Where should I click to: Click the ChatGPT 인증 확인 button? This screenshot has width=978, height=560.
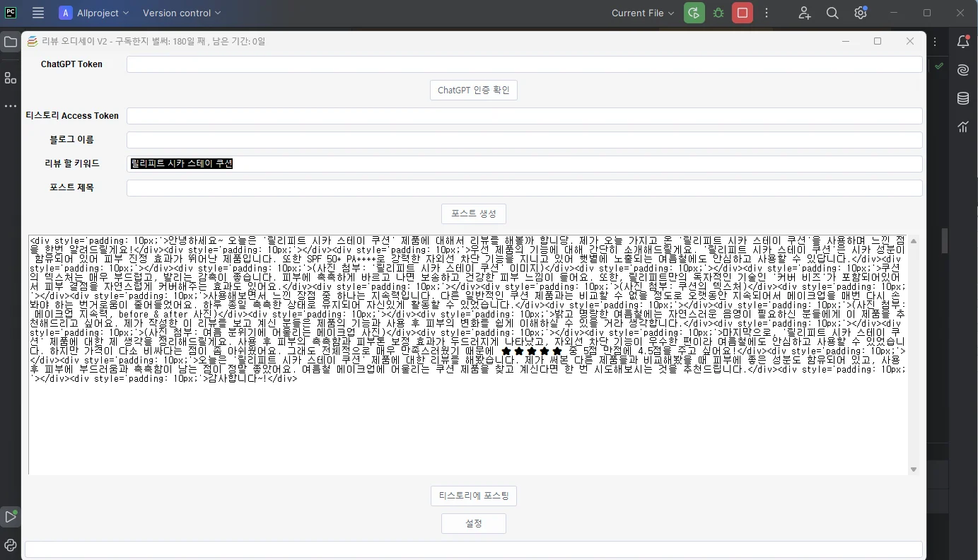pyautogui.click(x=474, y=91)
